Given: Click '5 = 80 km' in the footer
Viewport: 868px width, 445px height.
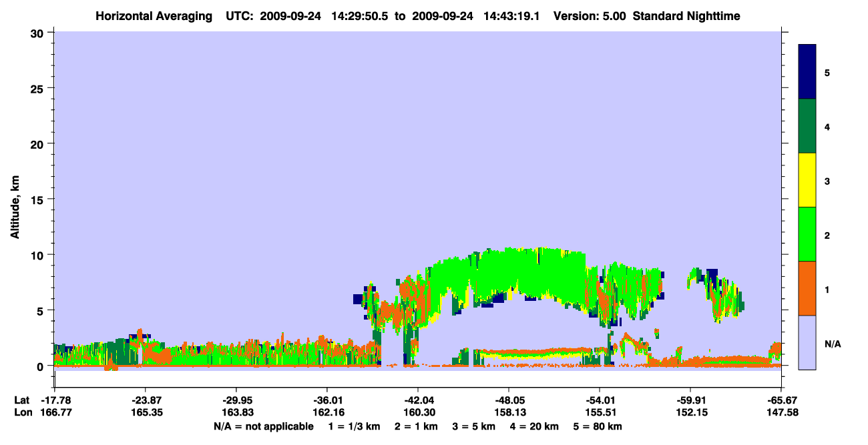Looking at the screenshot, I should (x=598, y=426).
